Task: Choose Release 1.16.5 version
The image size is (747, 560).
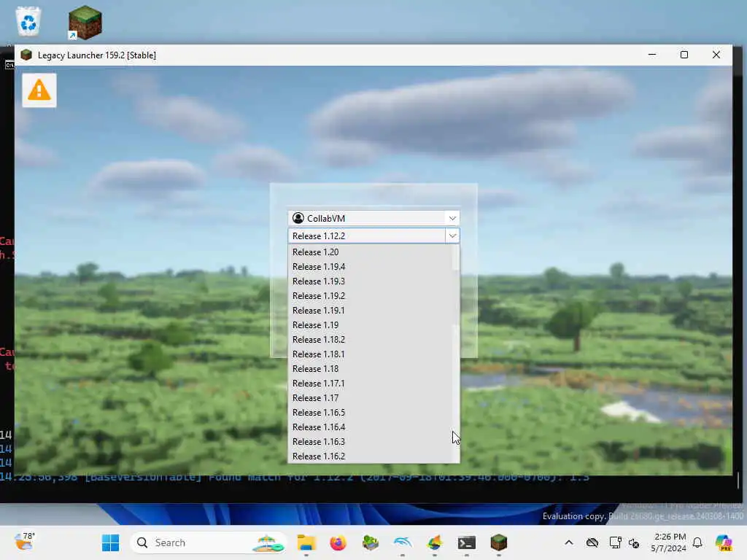Action: coord(370,413)
